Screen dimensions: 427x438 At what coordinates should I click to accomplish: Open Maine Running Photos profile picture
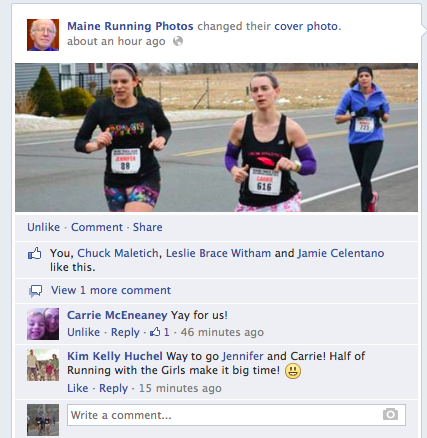(43, 35)
